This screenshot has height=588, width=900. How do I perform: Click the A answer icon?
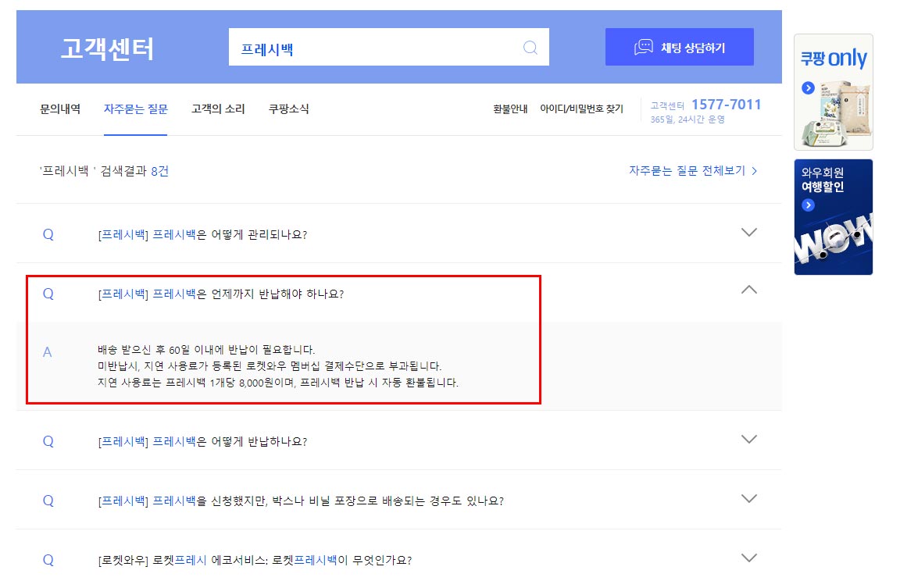pos(48,352)
